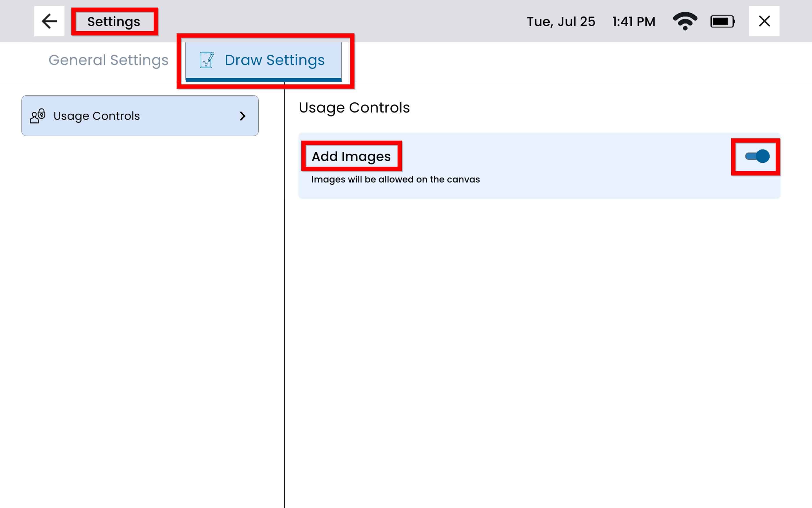The height and width of the screenshot is (508, 812).
Task: Click the Draw Settings tab text
Action: 274,60
